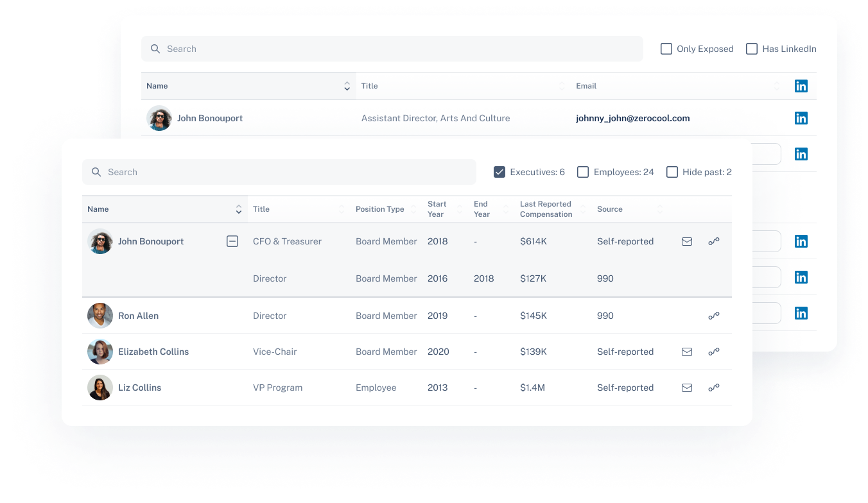868x503 pixels.
Task: Open connections icon for Ron Allen
Action: coord(713,316)
